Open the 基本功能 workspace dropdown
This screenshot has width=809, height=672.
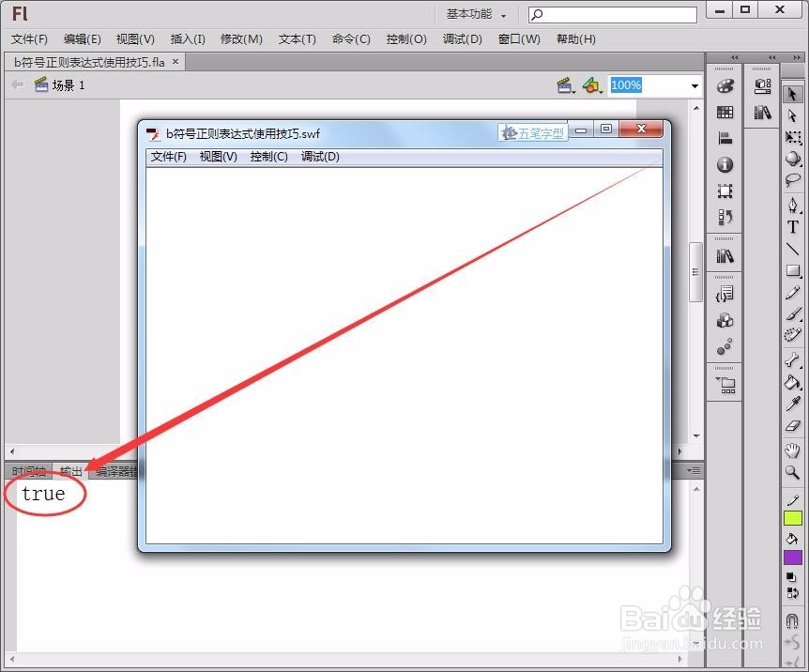[475, 14]
